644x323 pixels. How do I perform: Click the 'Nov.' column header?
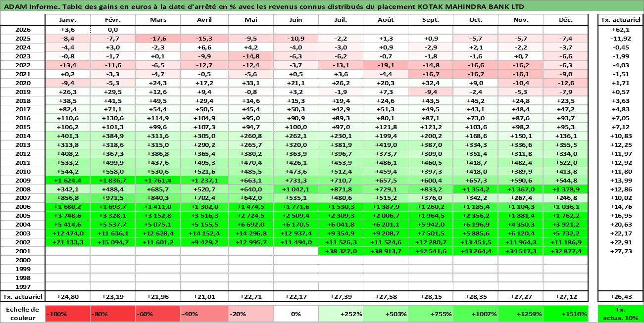point(521,20)
